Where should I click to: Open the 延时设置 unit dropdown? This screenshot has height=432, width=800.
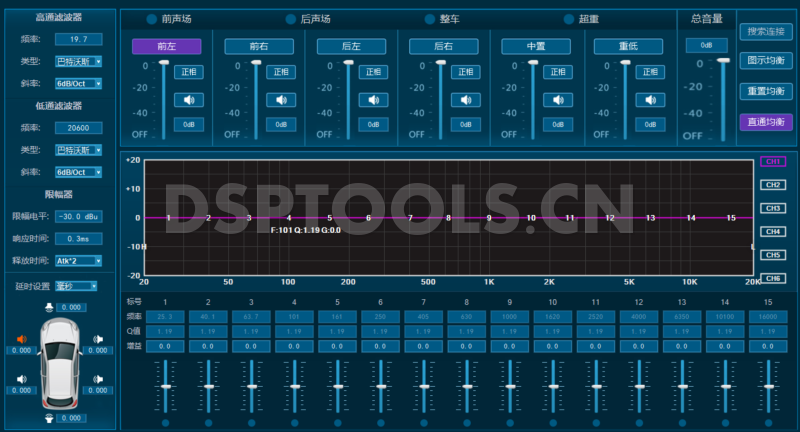77,286
